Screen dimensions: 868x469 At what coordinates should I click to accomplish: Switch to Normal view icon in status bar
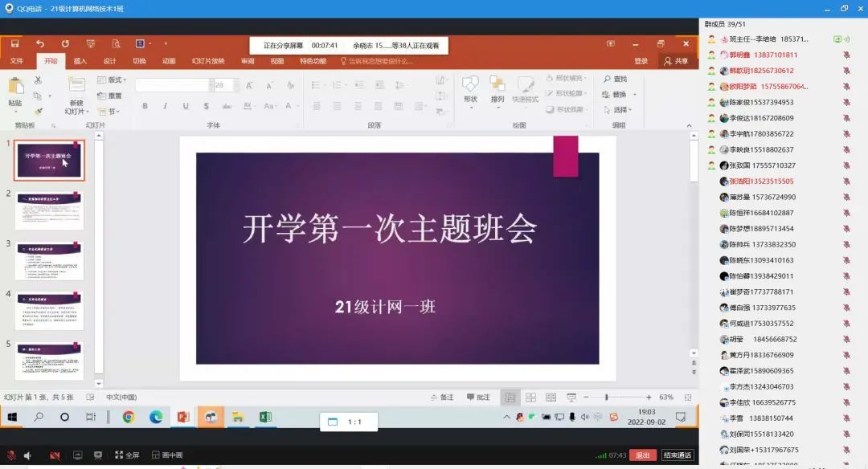point(510,397)
